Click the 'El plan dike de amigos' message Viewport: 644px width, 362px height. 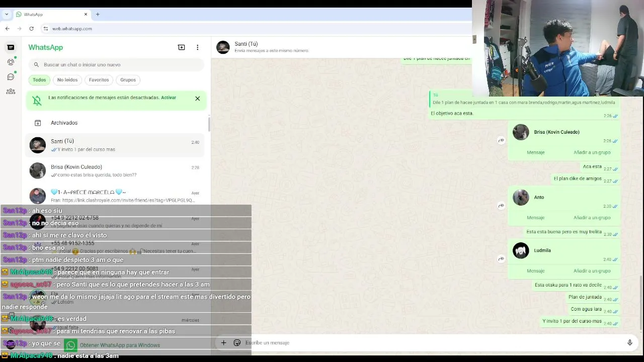578,178
